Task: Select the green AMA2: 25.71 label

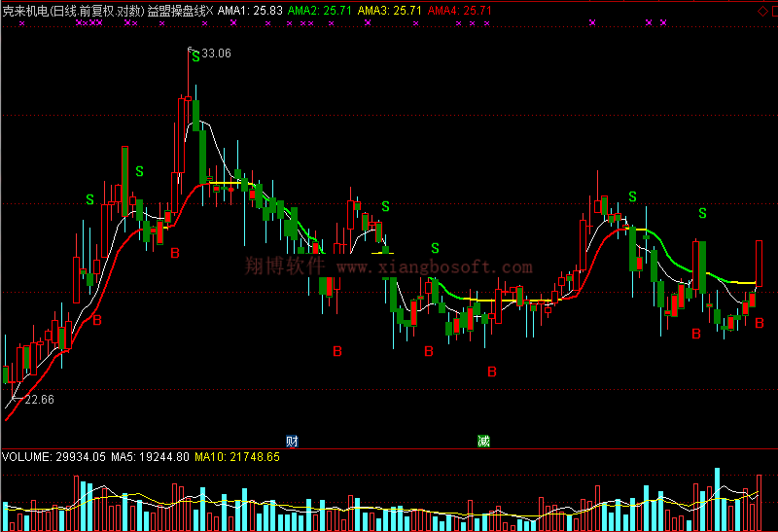Action: (320, 11)
